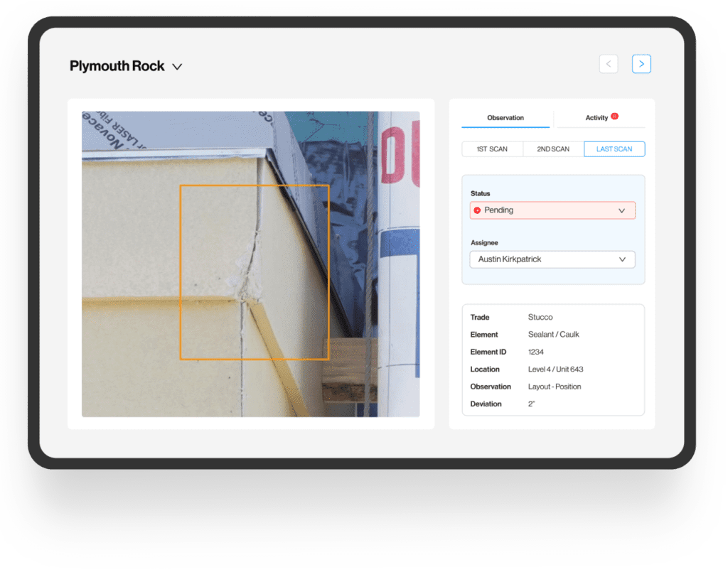Select the 1ST SCAN view
The width and height of the screenshot is (728, 572).
pos(492,149)
